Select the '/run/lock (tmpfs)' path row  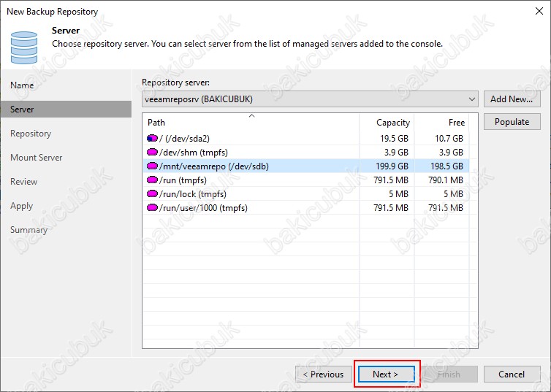pos(305,193)
